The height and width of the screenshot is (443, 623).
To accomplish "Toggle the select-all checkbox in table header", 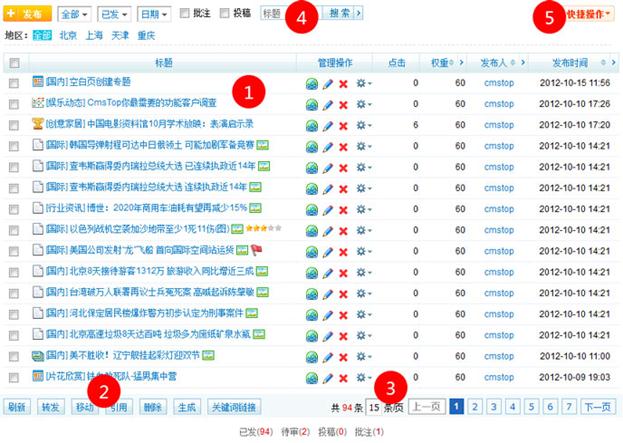I will [x=14, y=63].
